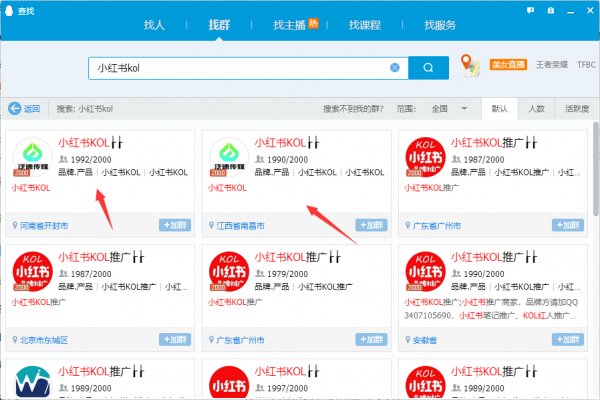This screenshot has height=400, width=600.
Task: Go to the 找课程 tab
Action: (x=365, y=25)
